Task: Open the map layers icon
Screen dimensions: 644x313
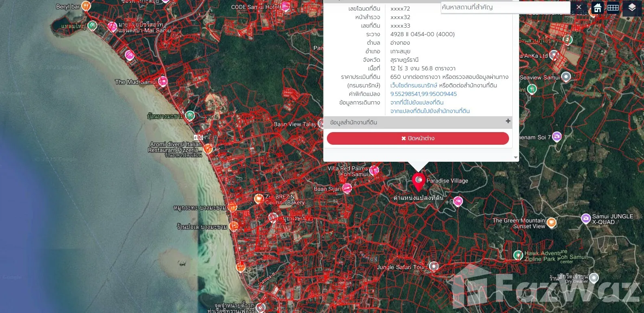Action: 632,8
